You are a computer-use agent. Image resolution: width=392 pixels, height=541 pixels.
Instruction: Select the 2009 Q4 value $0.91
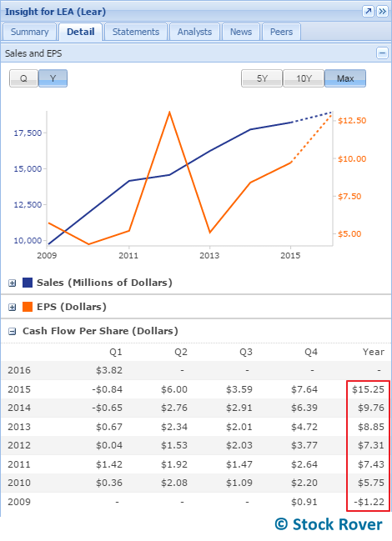point(304,502)
